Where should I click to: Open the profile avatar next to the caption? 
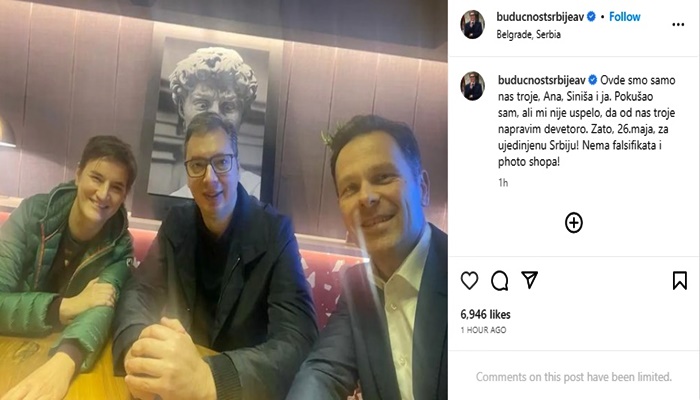(472, 86)
